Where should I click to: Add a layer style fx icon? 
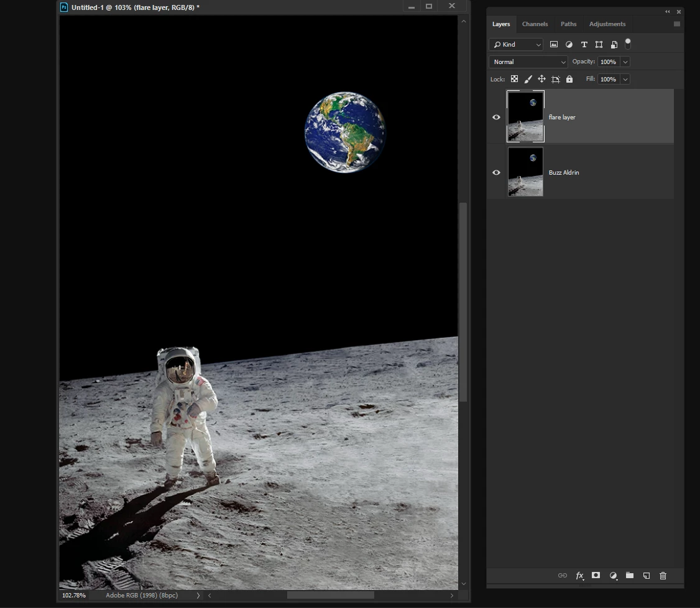pyautogui.click(x=579, y=576)
